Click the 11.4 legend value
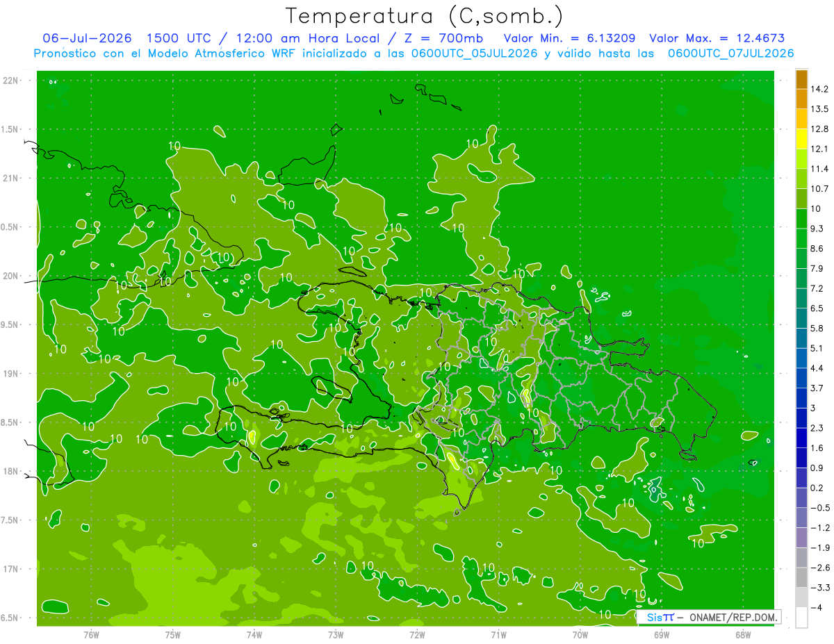The image size is (834, 644). click(819, 169)
